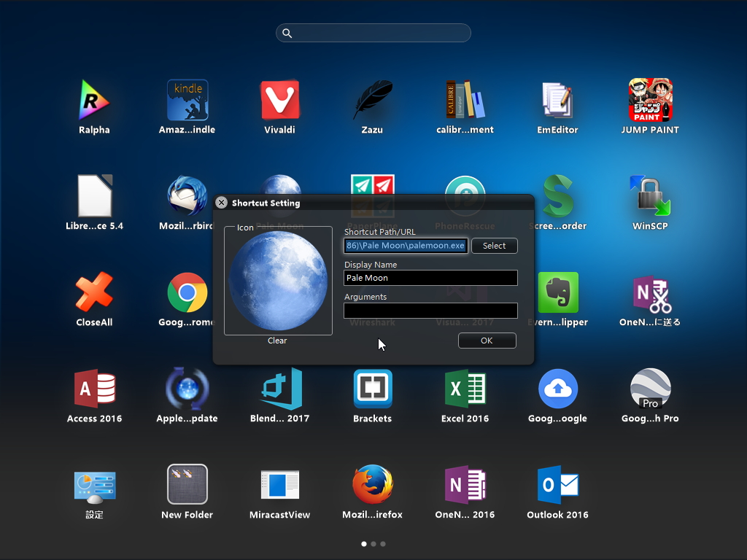Open Outlook 2016 icon
Screen dimensions: 747x560
[558, 484]
